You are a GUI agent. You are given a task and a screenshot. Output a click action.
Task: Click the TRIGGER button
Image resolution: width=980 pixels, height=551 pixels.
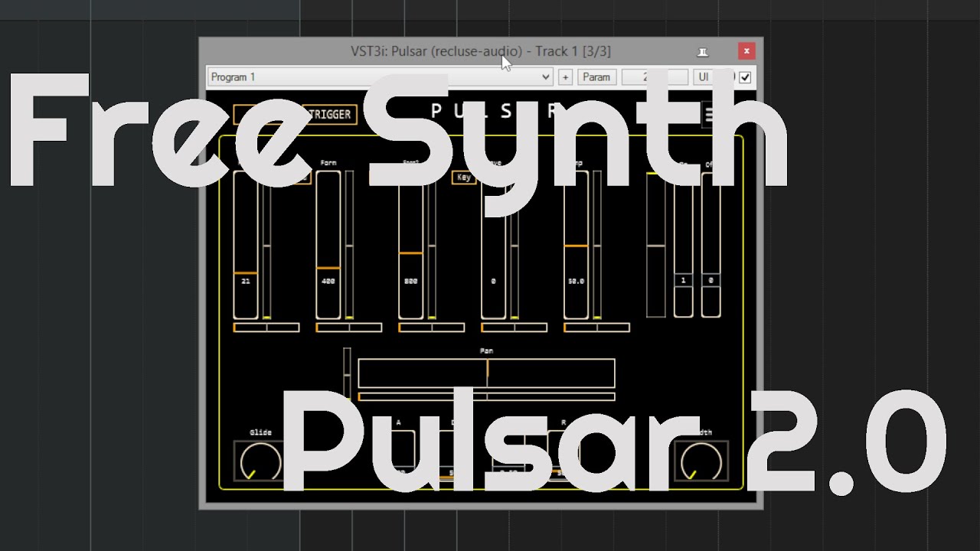pos(329,115)
